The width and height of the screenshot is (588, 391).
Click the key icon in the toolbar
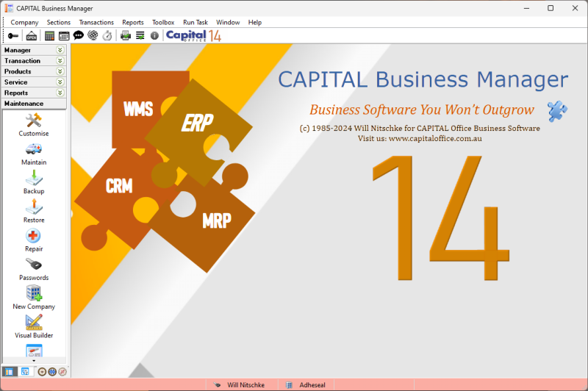coord(13,36)
